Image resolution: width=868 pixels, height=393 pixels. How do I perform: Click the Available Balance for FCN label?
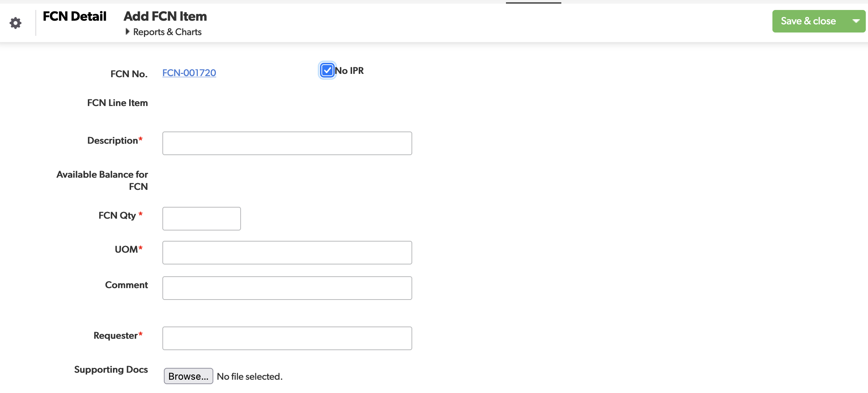[102, 180]
